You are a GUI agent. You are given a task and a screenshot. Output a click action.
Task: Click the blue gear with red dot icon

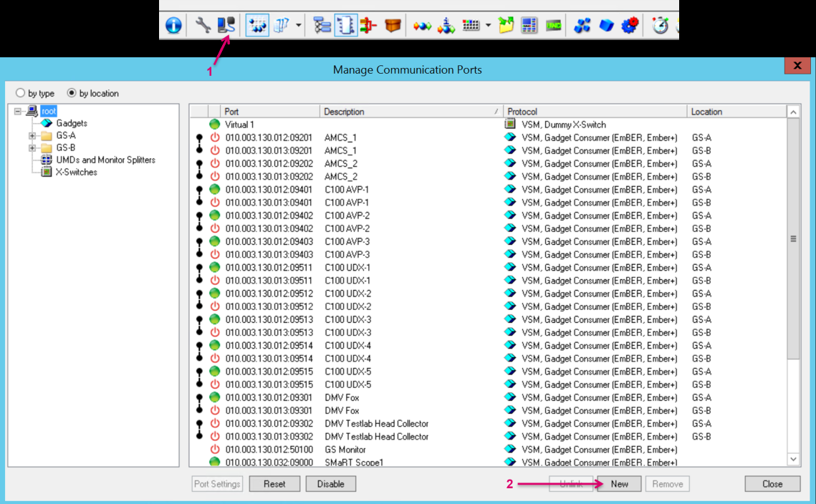click(630, 26)
